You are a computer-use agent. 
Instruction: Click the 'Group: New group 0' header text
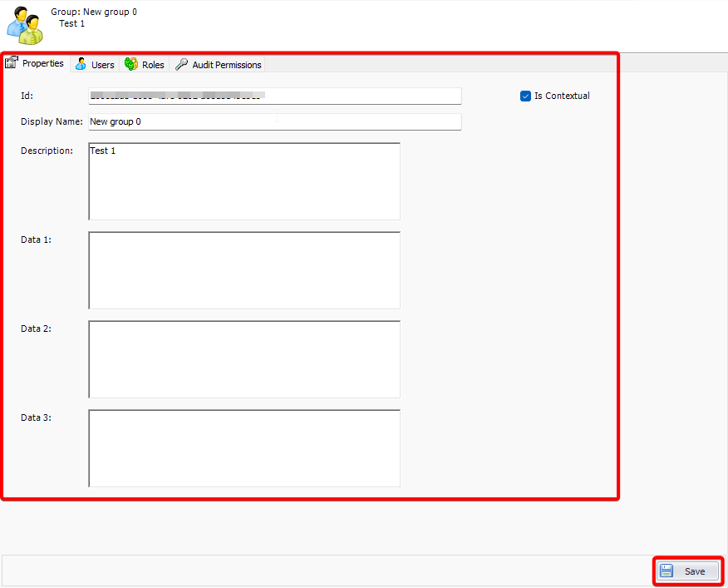(x=94, y=12)
